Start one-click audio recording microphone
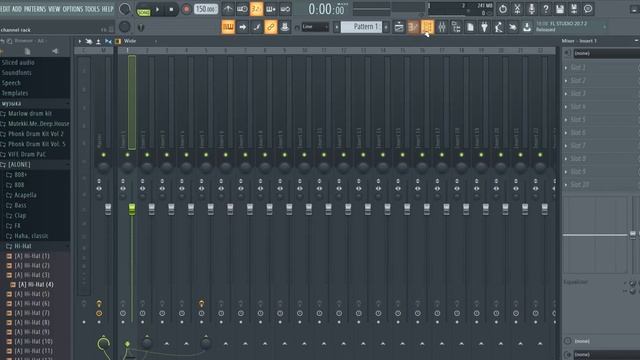Screen dimensions: 640x360 pyautogui.click(x=531, y=9)
